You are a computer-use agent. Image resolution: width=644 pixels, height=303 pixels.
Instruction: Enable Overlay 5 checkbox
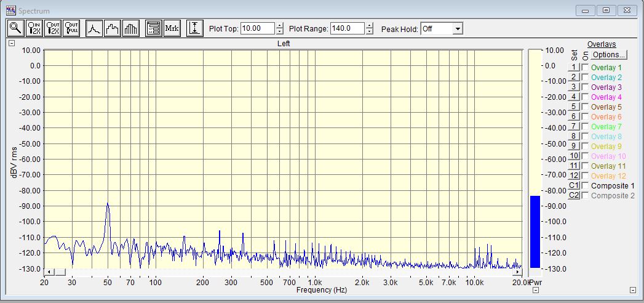point(585,107)
